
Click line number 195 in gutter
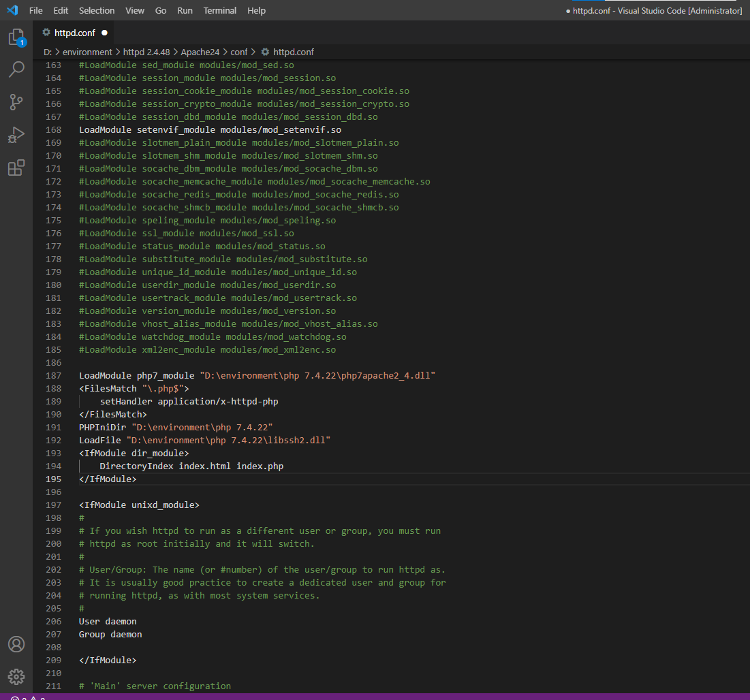(54, 479)
